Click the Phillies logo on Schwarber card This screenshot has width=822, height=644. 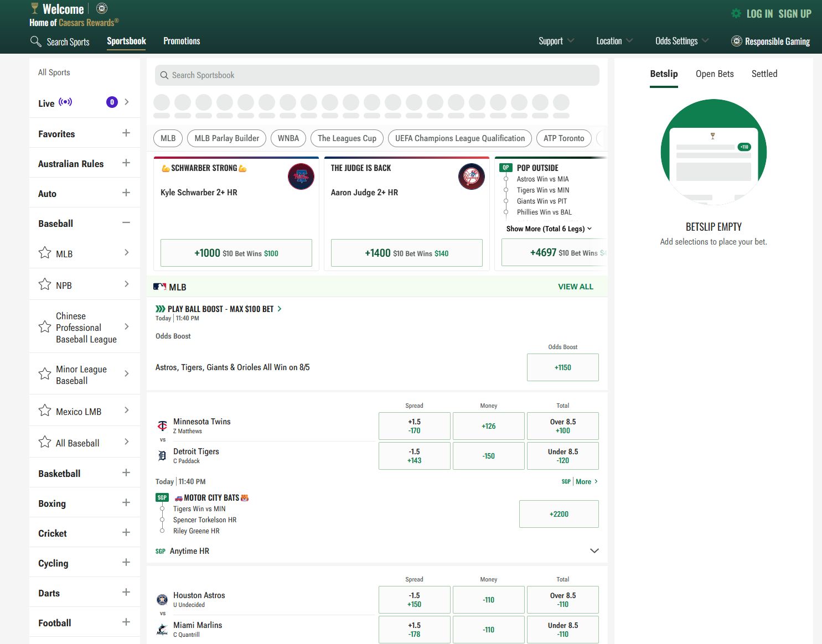301,177
